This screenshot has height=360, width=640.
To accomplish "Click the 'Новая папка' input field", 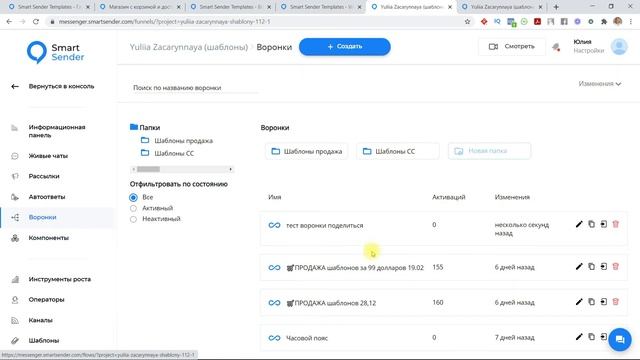I will (489, 151).
